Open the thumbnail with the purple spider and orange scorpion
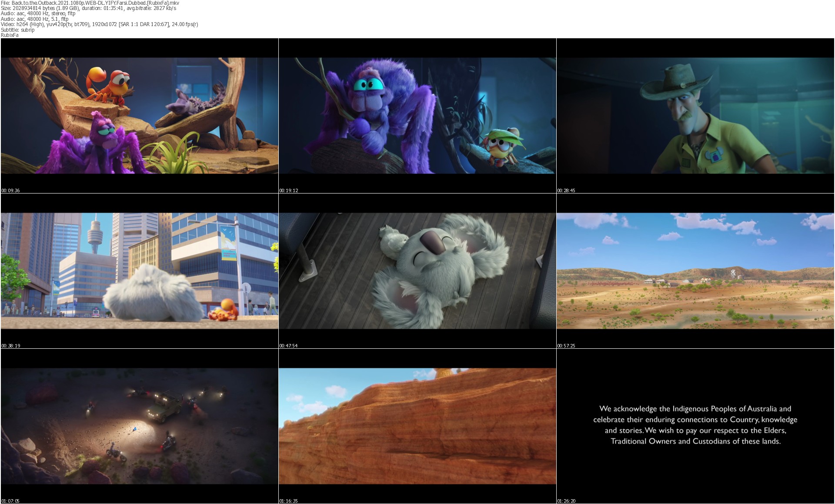The height and width of the screenshot is (504, 835). (140, 116)
